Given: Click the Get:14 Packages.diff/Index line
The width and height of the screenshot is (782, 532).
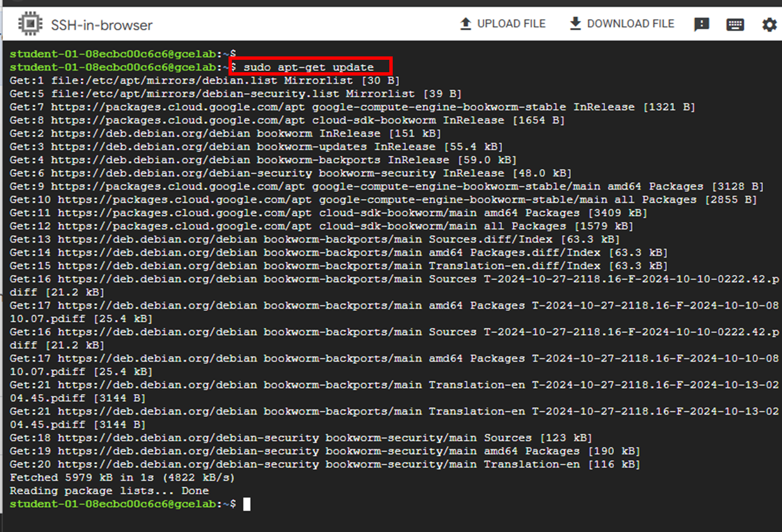Looking at the screenshot, I should point(339,253).
